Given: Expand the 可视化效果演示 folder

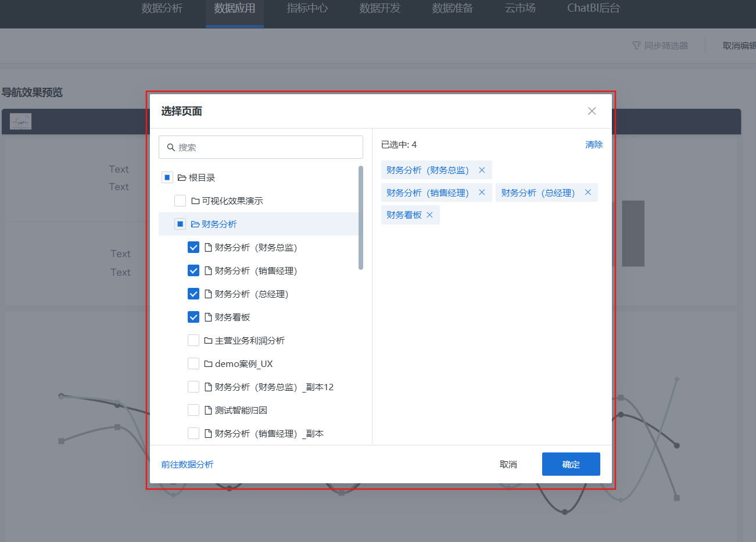Looking at the screenshot, I should point(195,201).
